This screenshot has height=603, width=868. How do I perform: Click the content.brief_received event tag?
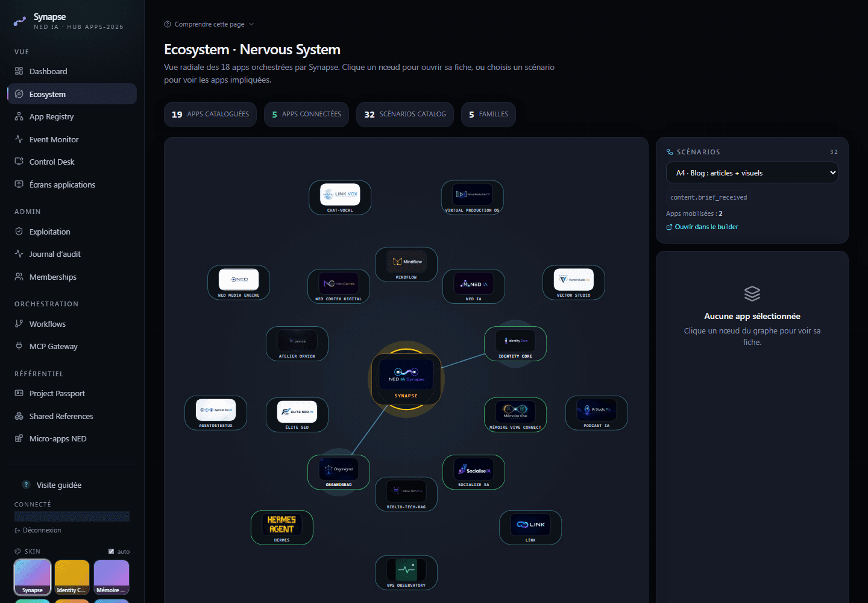coord(709,197)
